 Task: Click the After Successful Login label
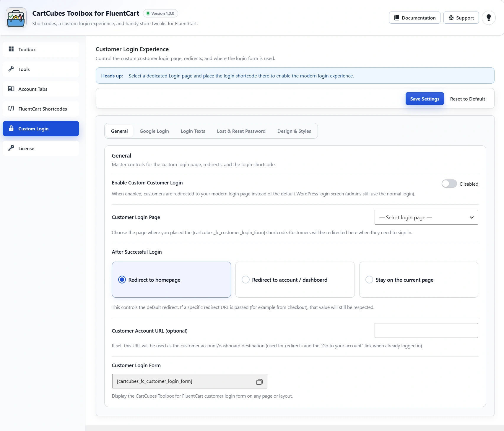(137, 252)
